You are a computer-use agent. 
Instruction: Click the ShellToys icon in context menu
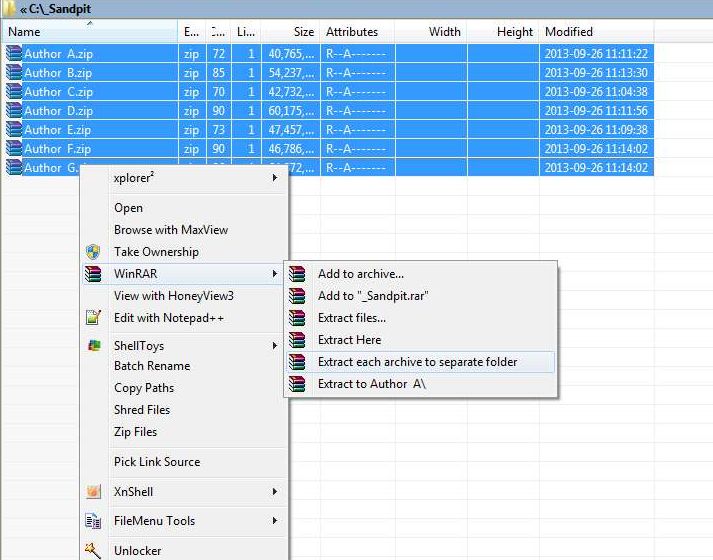point(94,345)
